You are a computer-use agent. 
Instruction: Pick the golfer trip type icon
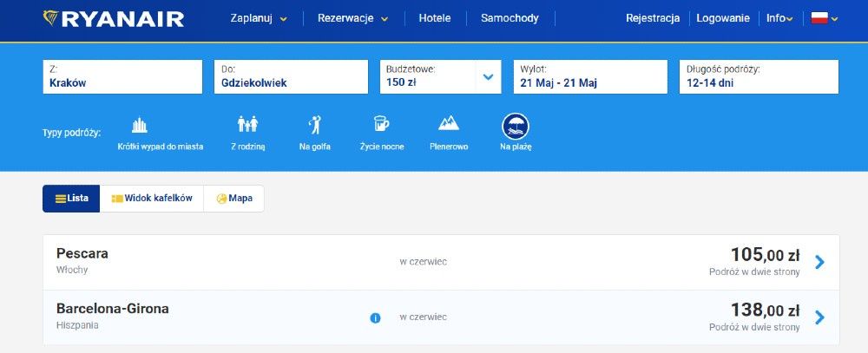coord(315,125)
